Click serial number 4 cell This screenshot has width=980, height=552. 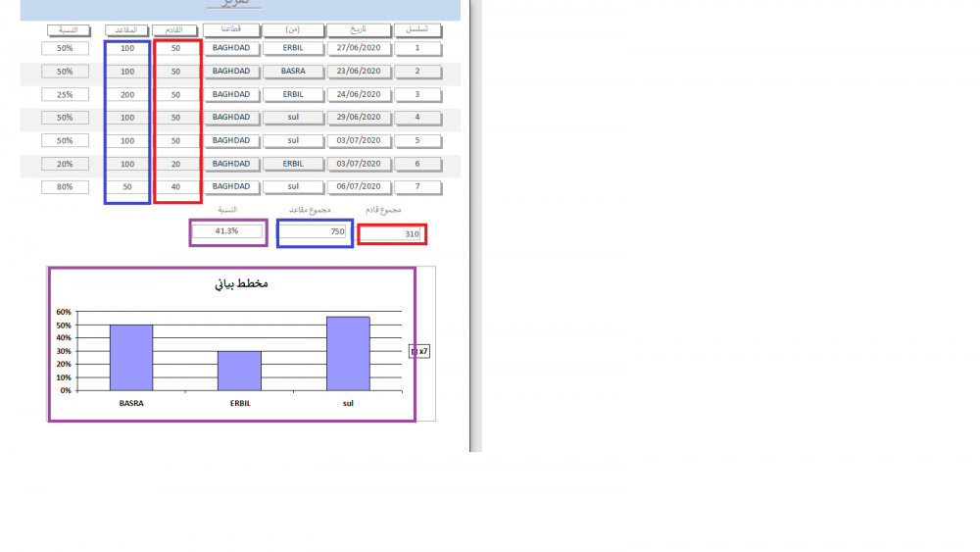click(x=417, y=118)
